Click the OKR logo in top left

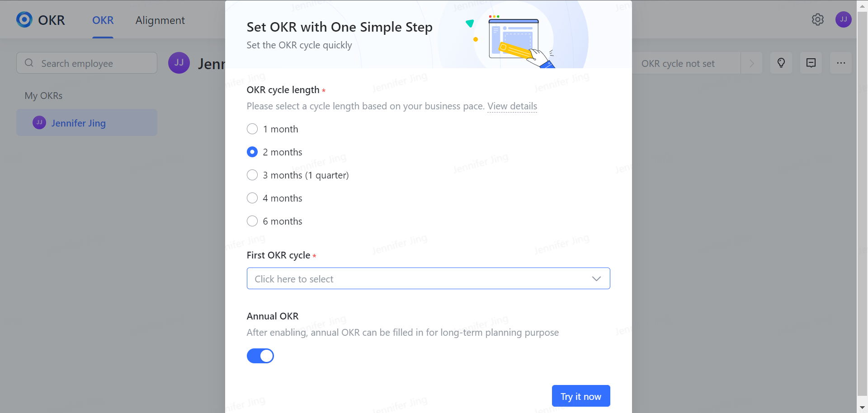(x=41, y=19)
